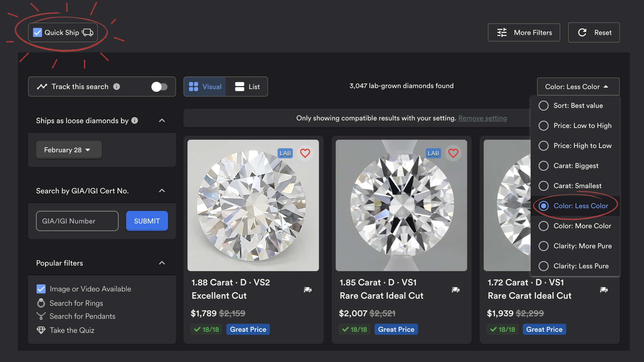644x362 pixels.
Task: Open More Filters
Action: 524,32
